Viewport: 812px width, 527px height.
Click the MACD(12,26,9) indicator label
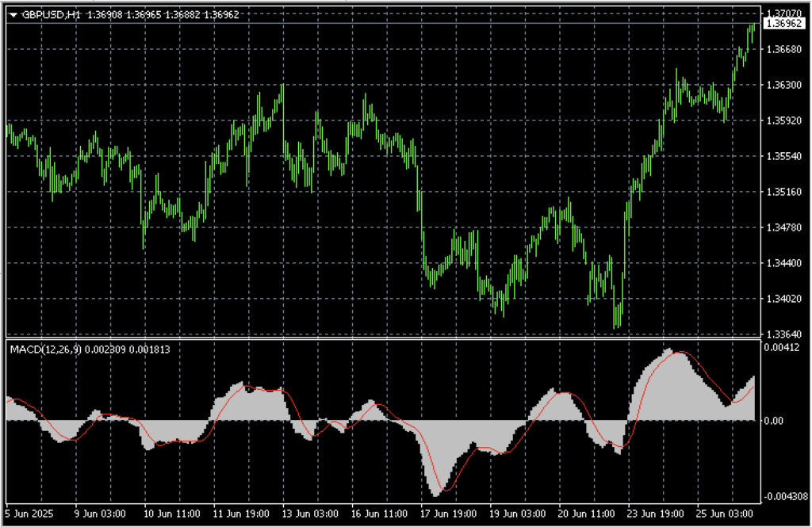(44, 349)
